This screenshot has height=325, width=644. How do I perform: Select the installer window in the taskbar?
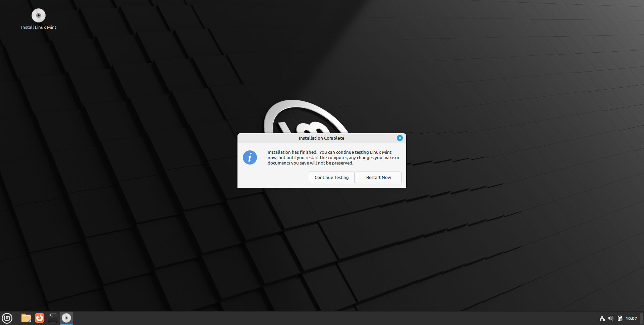[66, 318]
